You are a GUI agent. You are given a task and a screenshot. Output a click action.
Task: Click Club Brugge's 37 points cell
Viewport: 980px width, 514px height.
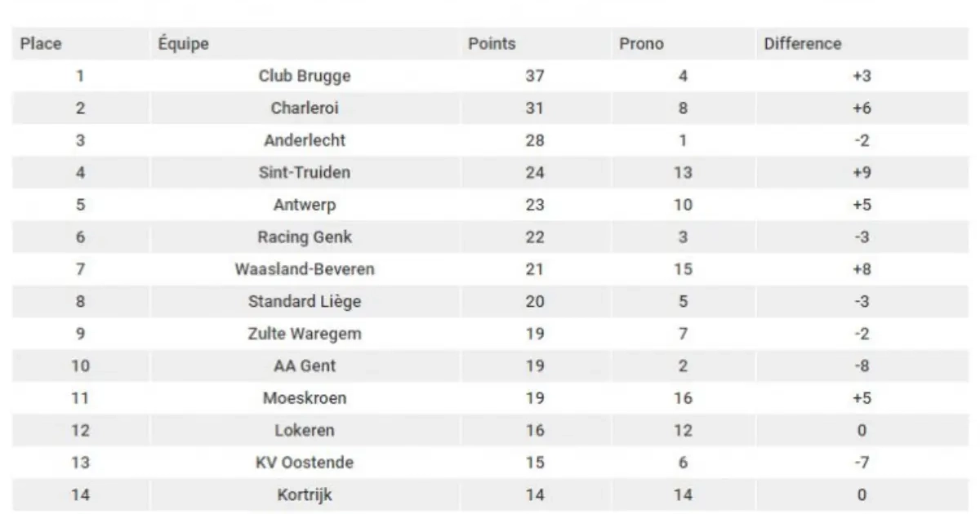click(x=535, y=77)
